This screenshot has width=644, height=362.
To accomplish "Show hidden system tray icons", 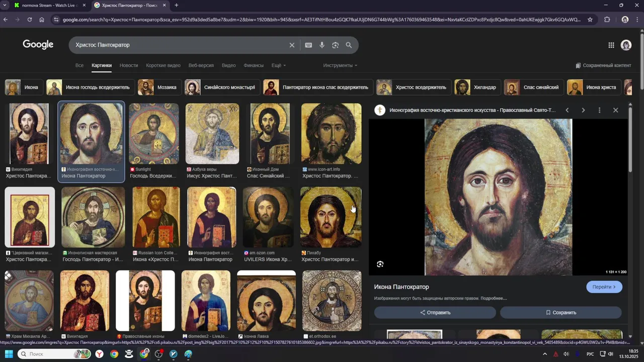I will (x=545, y=354).
